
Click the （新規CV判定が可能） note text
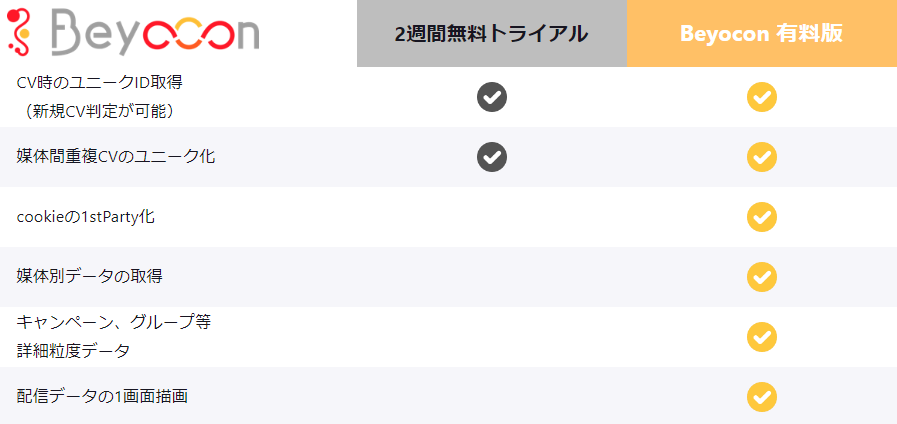(102, 110)
